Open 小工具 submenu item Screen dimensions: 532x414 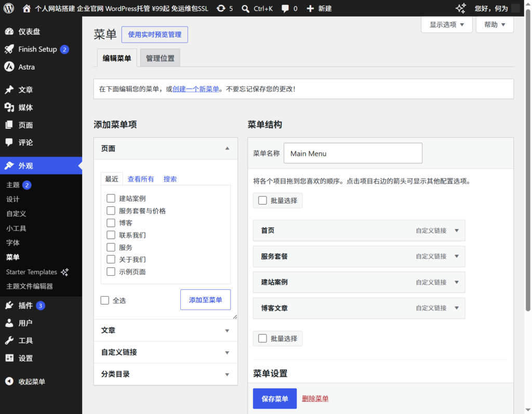point(16,229)
